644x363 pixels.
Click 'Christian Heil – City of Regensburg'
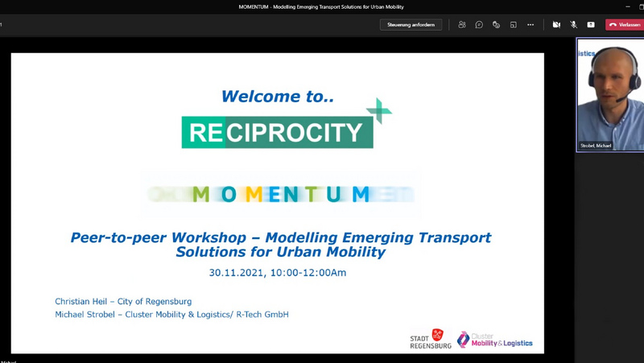(123, 301)
